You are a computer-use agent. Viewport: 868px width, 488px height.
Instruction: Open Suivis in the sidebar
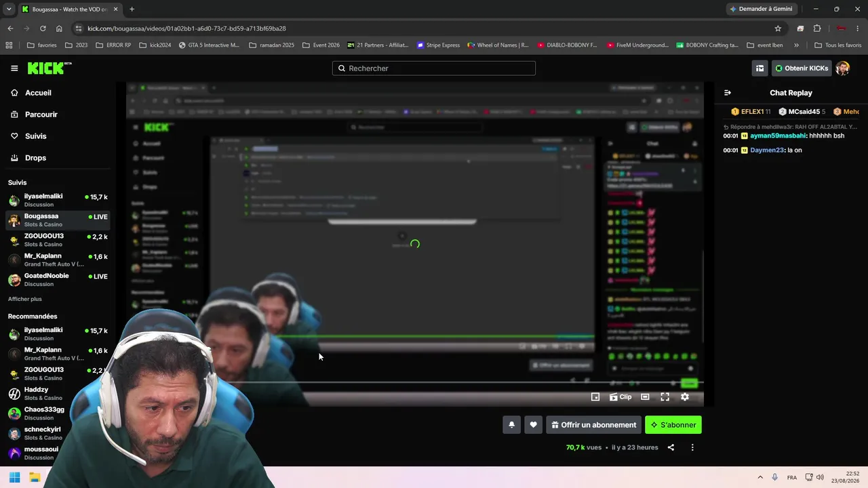(x=28, y=136)
